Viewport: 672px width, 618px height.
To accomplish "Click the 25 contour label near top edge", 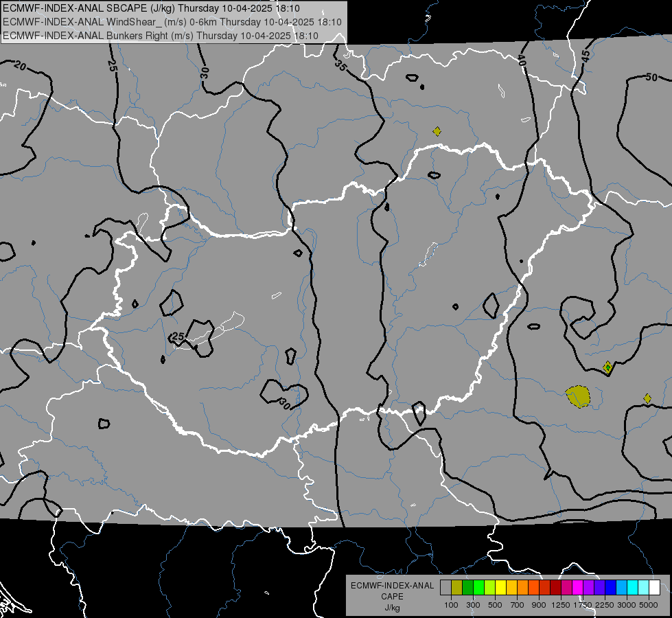I will [x=113, y=66].
